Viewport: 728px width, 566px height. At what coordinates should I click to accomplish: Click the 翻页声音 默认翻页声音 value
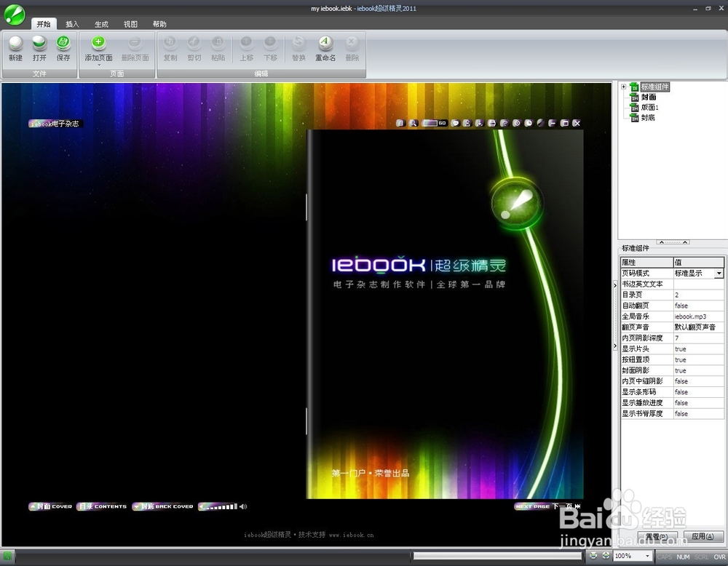click(698, 327)
